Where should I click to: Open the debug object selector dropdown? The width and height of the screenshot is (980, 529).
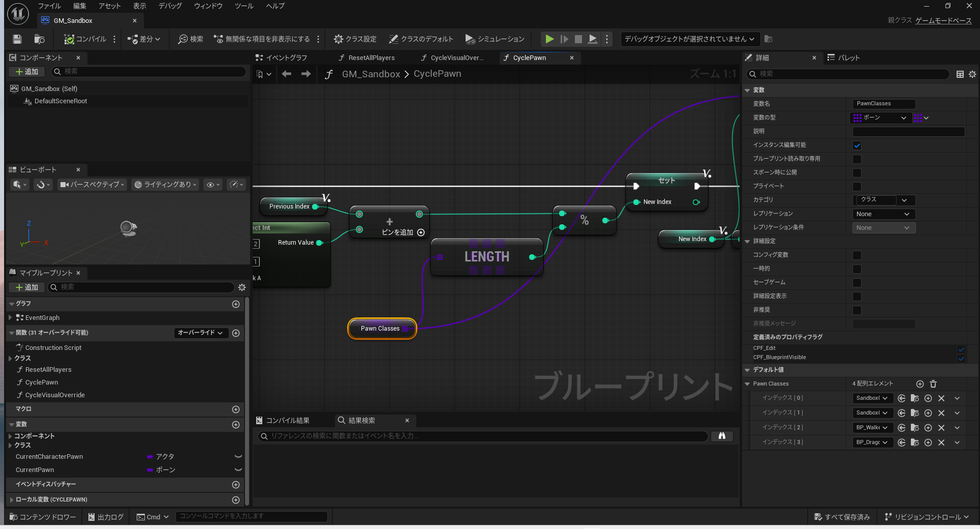(x=689, y=39)
